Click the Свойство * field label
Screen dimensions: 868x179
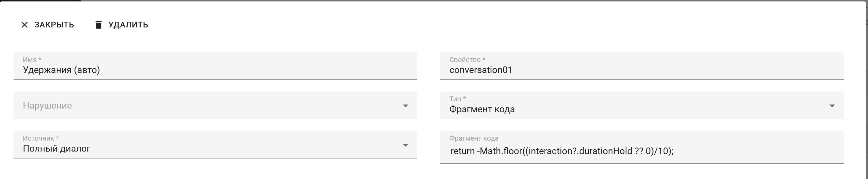coord(467,60)
